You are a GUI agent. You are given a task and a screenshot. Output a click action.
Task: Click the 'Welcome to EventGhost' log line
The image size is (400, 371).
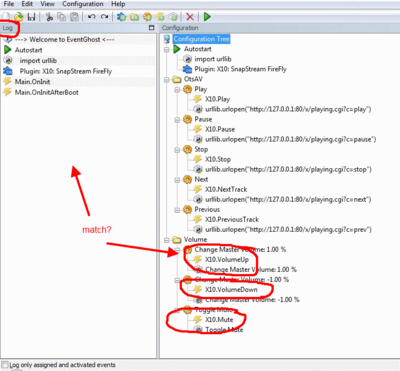tap(64, 39)
